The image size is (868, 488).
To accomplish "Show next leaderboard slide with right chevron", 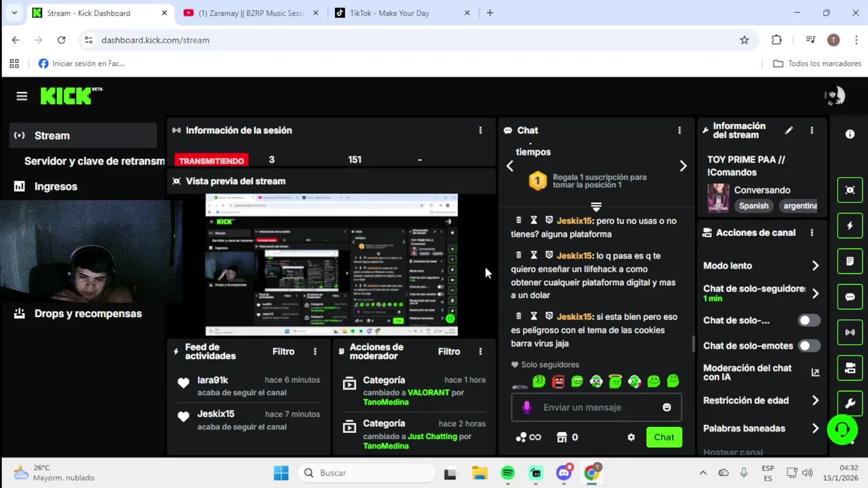I will pos(683,166).
